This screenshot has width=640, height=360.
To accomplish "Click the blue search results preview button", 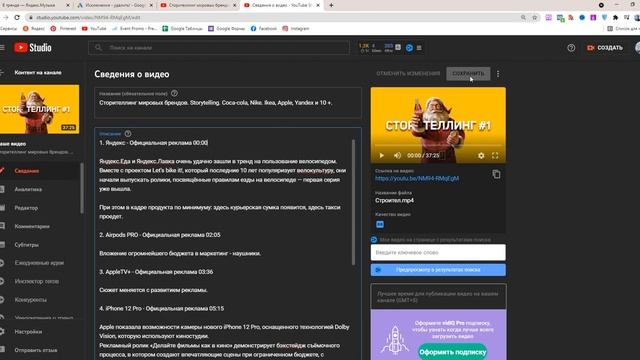I will 438,270.
